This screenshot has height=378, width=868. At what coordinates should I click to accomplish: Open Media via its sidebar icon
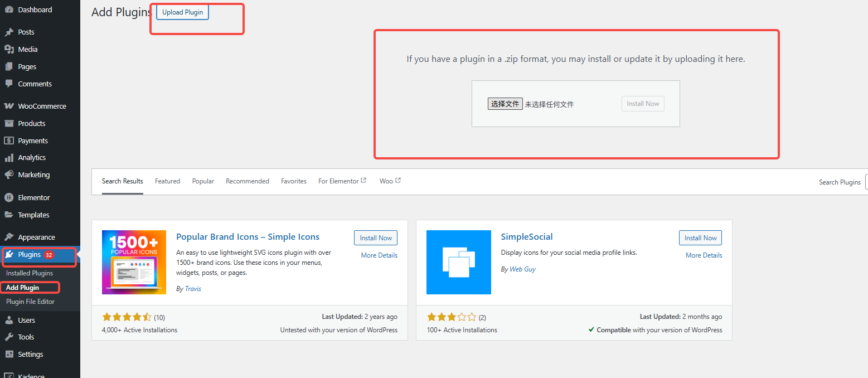click(x=9, y=50)
